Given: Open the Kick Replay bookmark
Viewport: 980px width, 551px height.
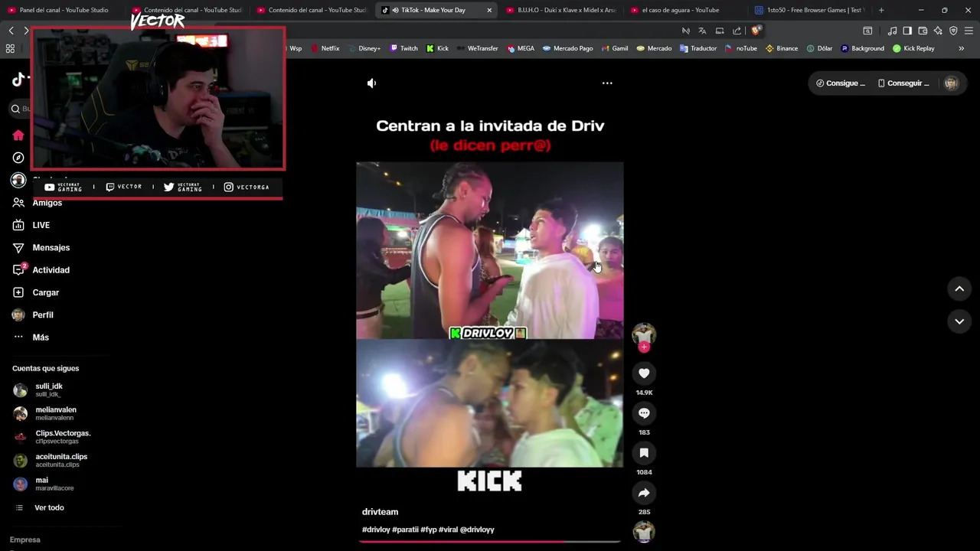Looking at the screenshot, I should coord(913,48).
